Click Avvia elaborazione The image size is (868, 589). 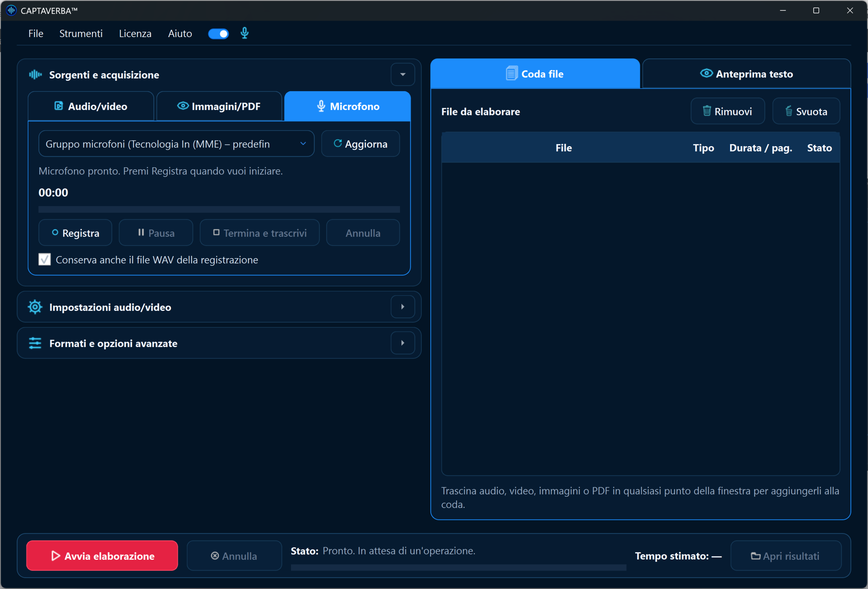coord(102,556)
